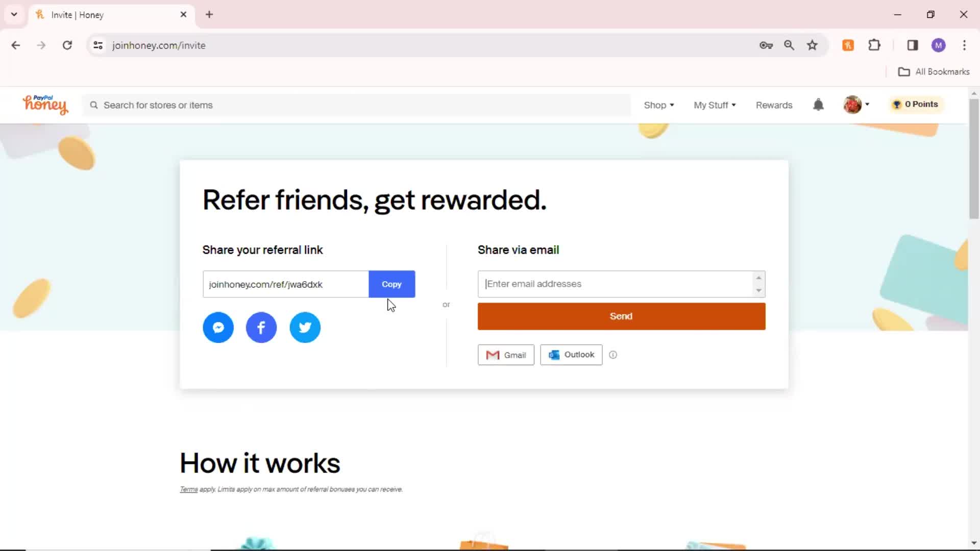The height and width of the screenshot is (551, 980).
Task: Expand the Shop dropdown menu
Action: point(659,105)
